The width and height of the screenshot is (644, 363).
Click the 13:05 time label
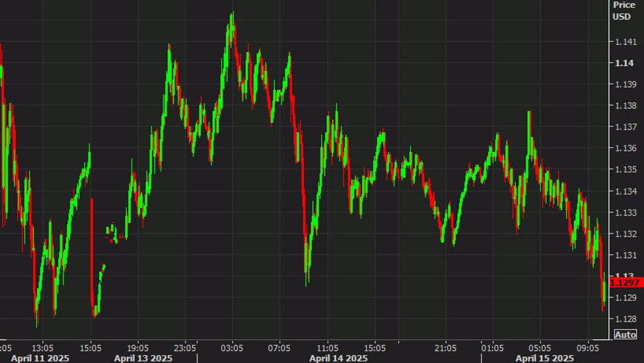(x=43, y=348)
